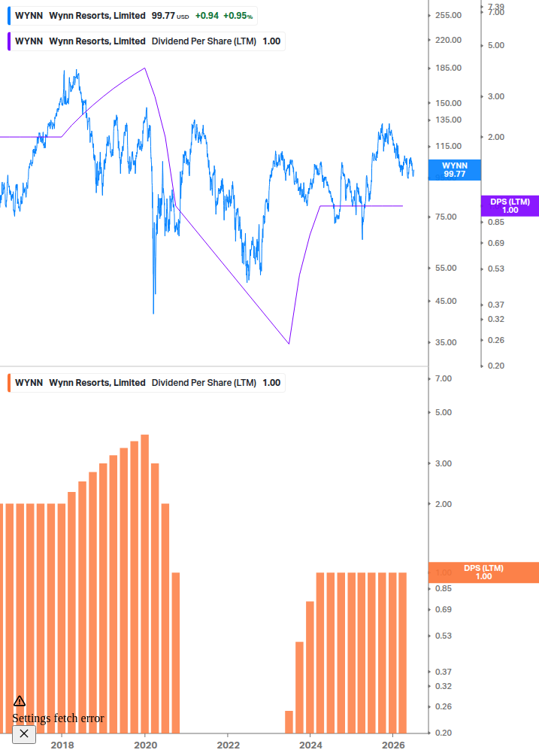
Task: Click the orange DPS (LTM) 1.00 axis label
Action: pyautogui.click(x=483, y=572)
